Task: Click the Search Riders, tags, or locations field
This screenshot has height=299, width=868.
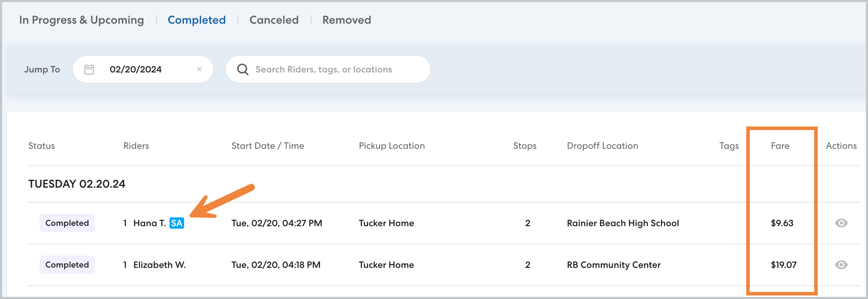Action: point(333,69)
